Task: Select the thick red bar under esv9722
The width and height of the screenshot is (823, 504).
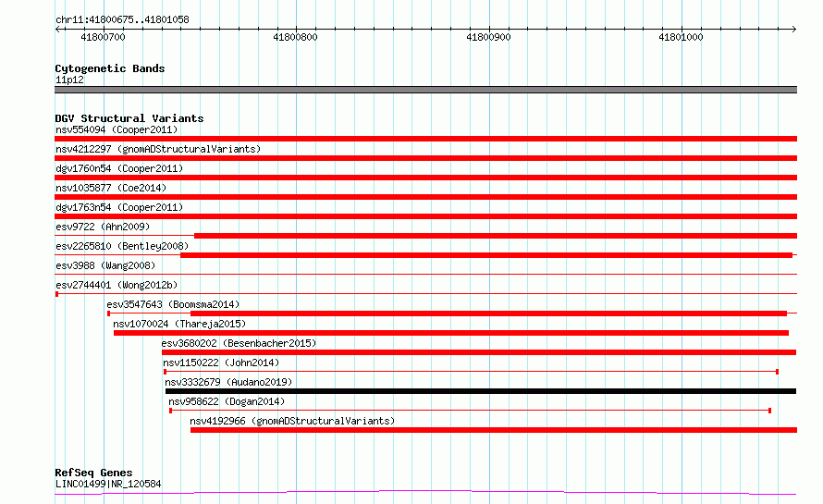Action: 496,236
